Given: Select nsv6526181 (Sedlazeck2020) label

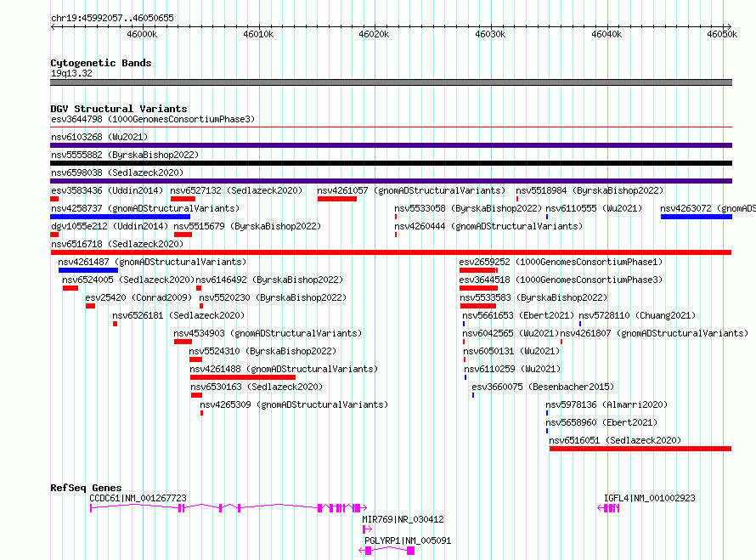Looking at the screenshot, I should (x=178, y=315).
